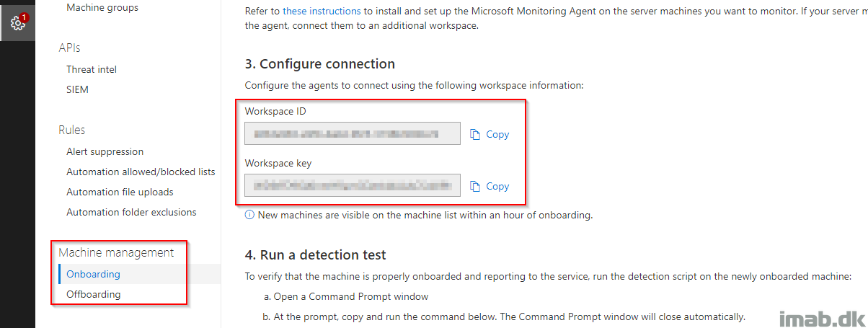Select Offboarding under Machine management
The height and width of the screenshot is (328, 868).
[94, 294]
